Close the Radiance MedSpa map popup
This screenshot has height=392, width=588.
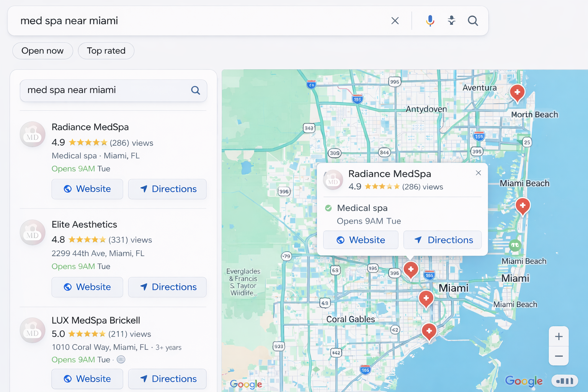(x=478, y=173)
